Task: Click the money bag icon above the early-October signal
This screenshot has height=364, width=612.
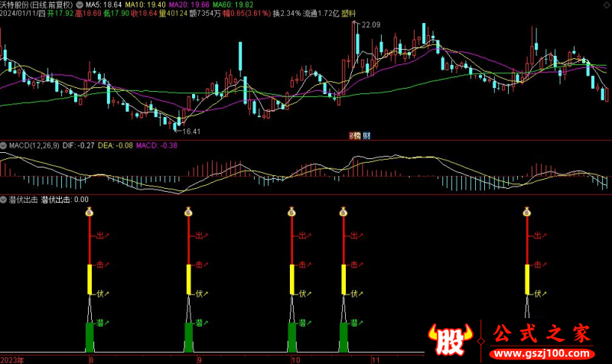Action: pos(291,212)
